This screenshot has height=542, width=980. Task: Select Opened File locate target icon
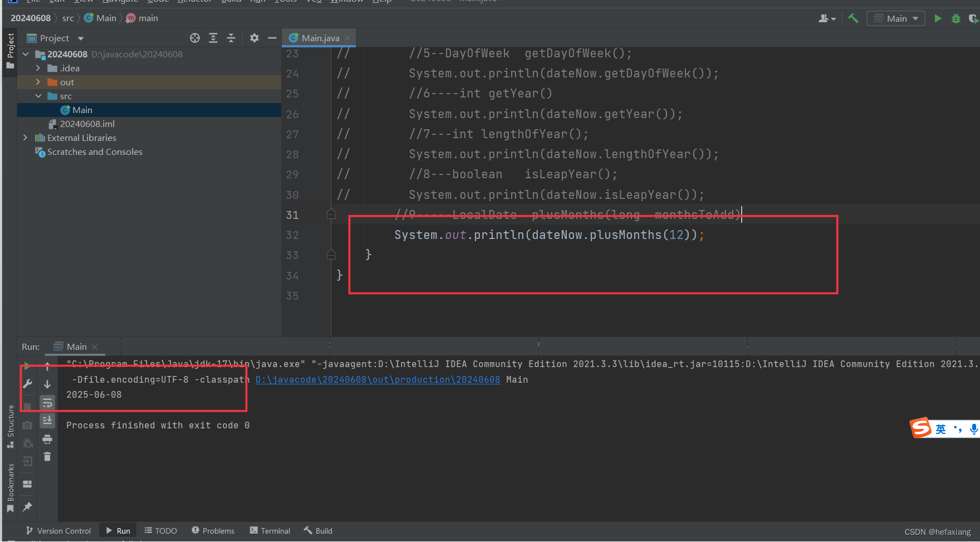coord(195,38)
